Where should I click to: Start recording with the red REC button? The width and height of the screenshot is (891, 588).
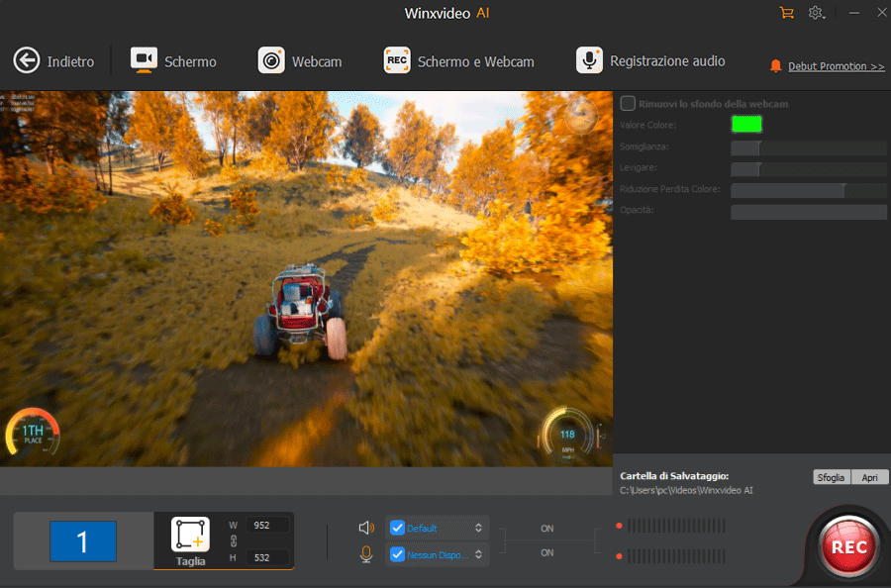coord(849,547)
